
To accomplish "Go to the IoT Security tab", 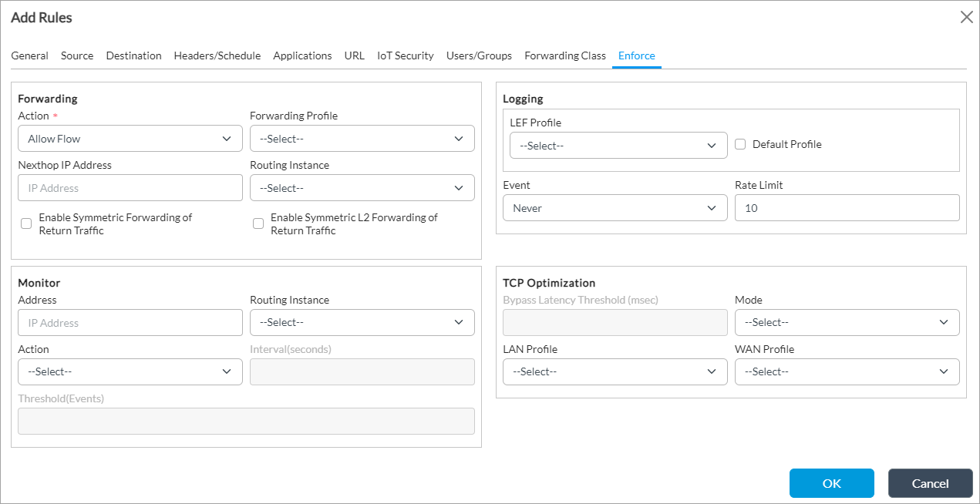I will point(405,55).
